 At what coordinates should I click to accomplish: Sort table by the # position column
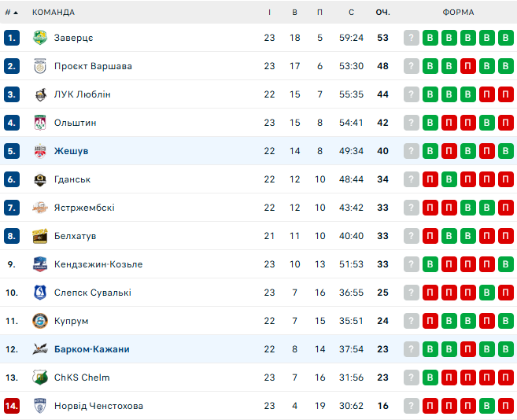tap(11, 13)
